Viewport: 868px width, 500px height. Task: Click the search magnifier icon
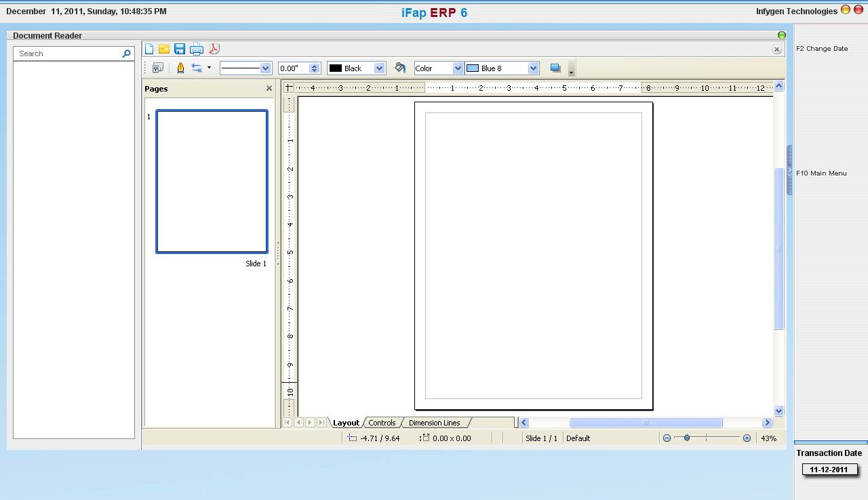(x=126, y=54)
